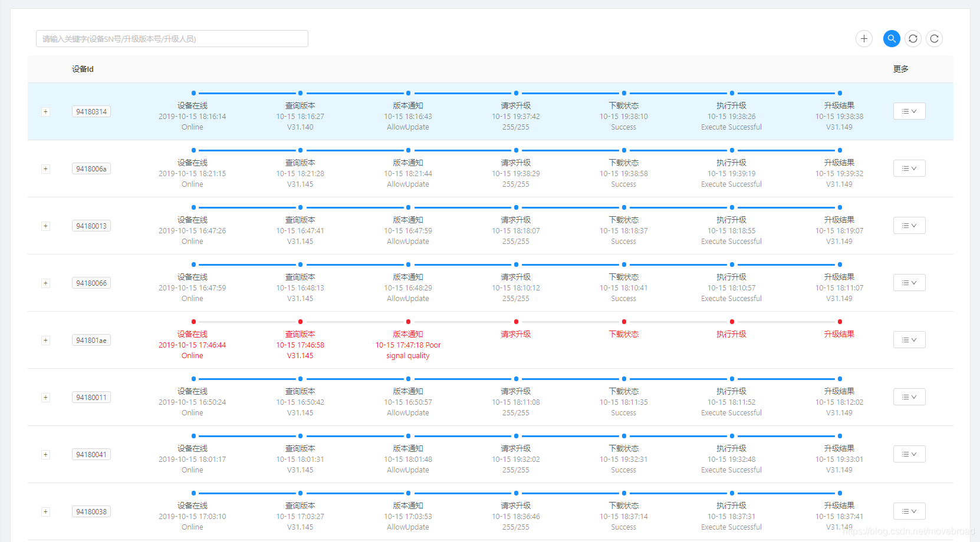Viewport: 980px width, 542px height.
Task: Click timestamp 10-15 19:39:32
Action: (x=839, y=174)
